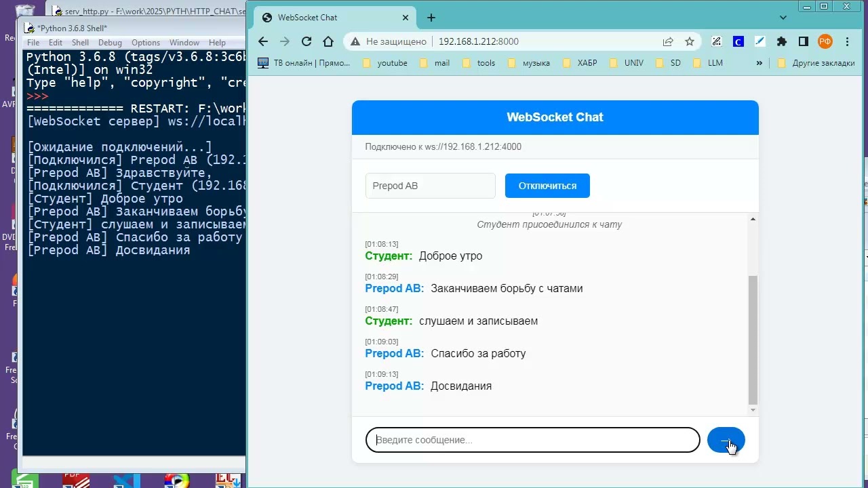Open Debug menu in Python Shell
The width and height of the screenshot is (868, 488).
[x=110, y=43]
